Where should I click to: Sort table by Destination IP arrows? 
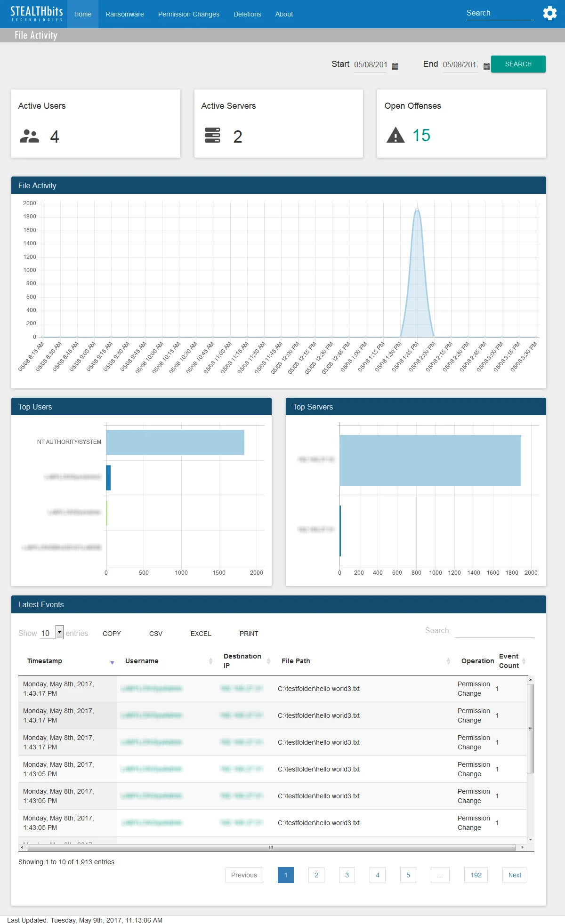[268, 661]
